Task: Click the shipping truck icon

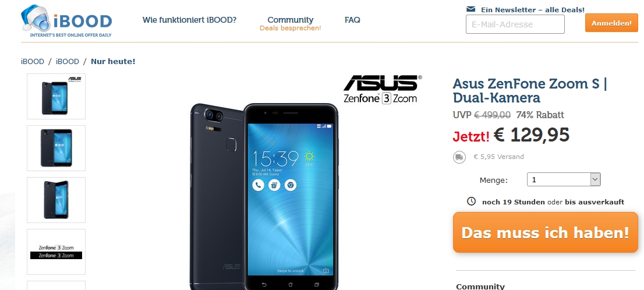Action: point(459,157)
